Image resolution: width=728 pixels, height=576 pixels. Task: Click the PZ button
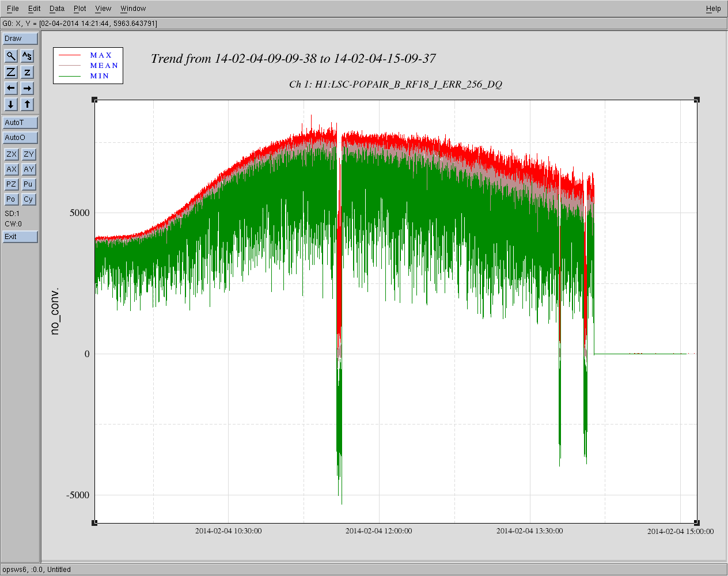[11, 184]
